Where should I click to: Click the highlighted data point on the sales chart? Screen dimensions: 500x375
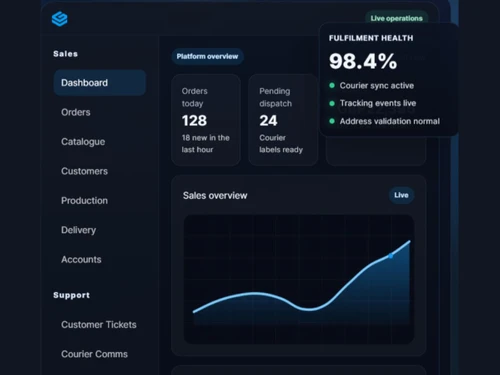[391, 256]
